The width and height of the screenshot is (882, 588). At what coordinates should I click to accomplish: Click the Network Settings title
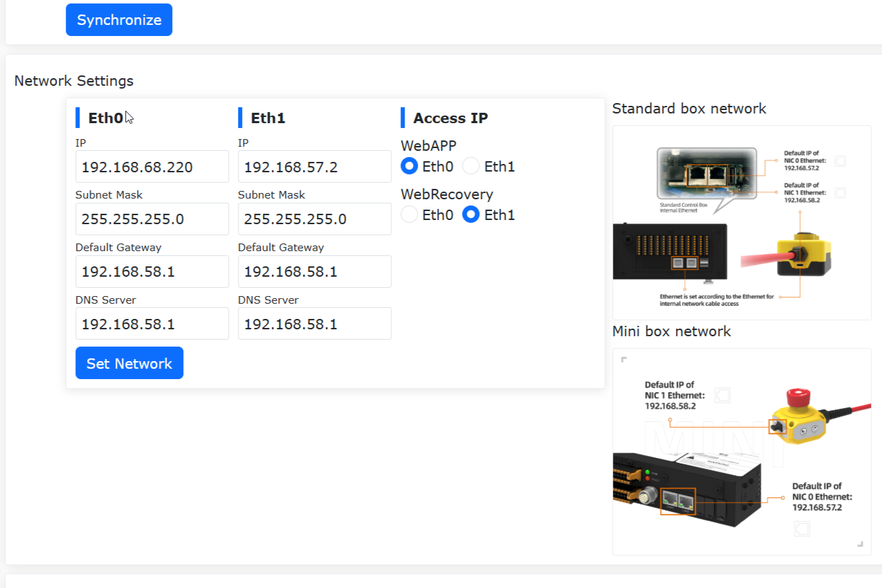tap(74, 81)
